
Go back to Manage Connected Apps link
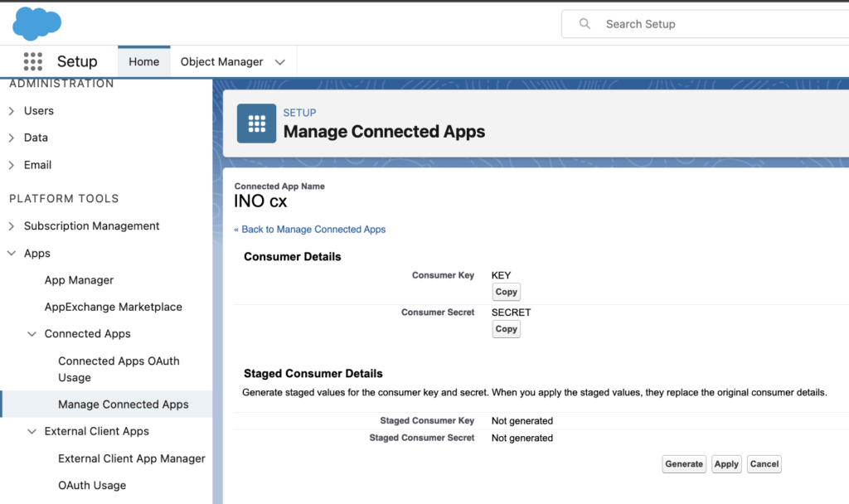click(310, 230)
